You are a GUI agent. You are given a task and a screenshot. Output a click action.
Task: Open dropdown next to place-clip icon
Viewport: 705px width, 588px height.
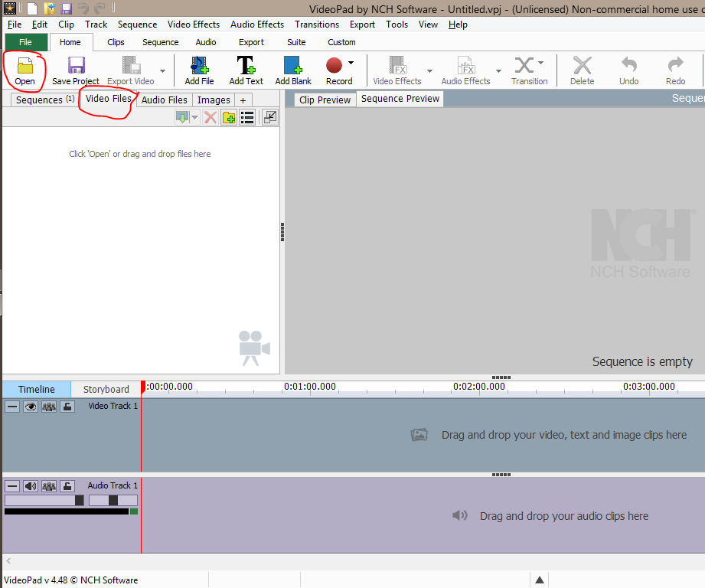coord(194,118)
